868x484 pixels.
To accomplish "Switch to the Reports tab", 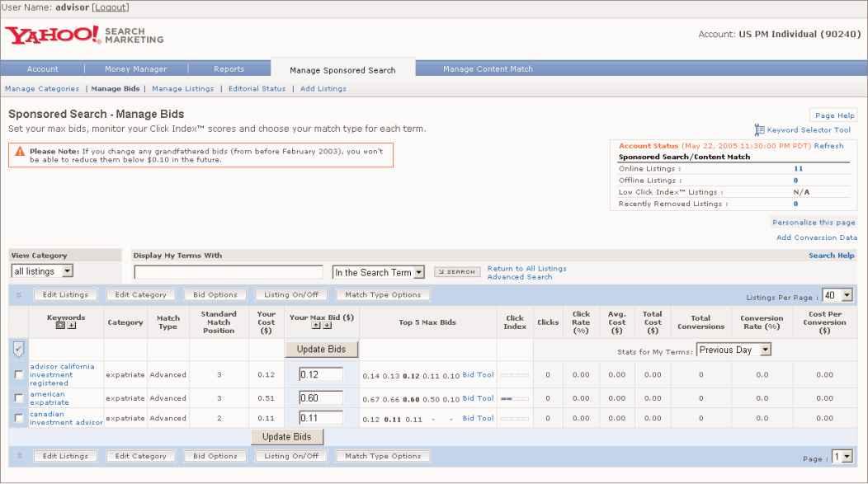I will 229,69.
